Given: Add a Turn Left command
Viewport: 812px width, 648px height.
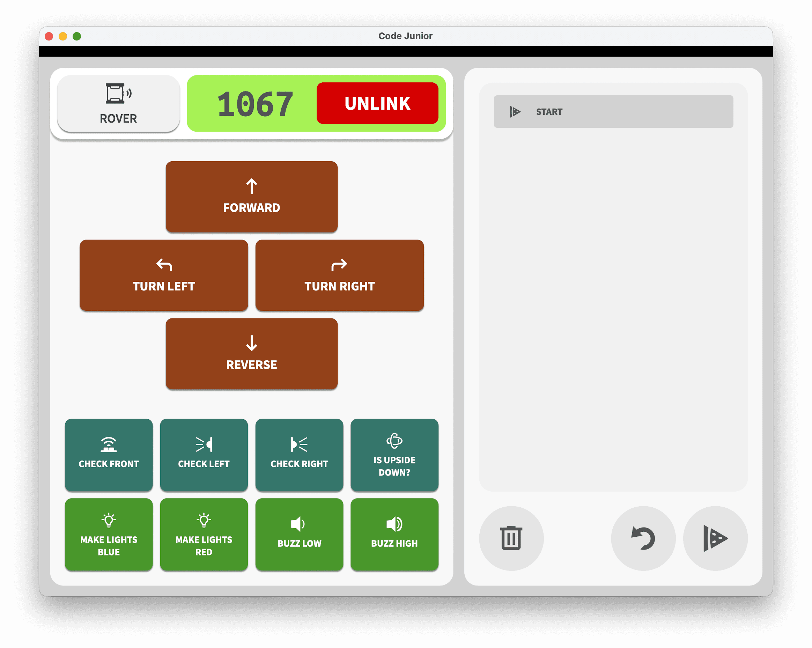Looking at the screenshot, I should (164, 275).
